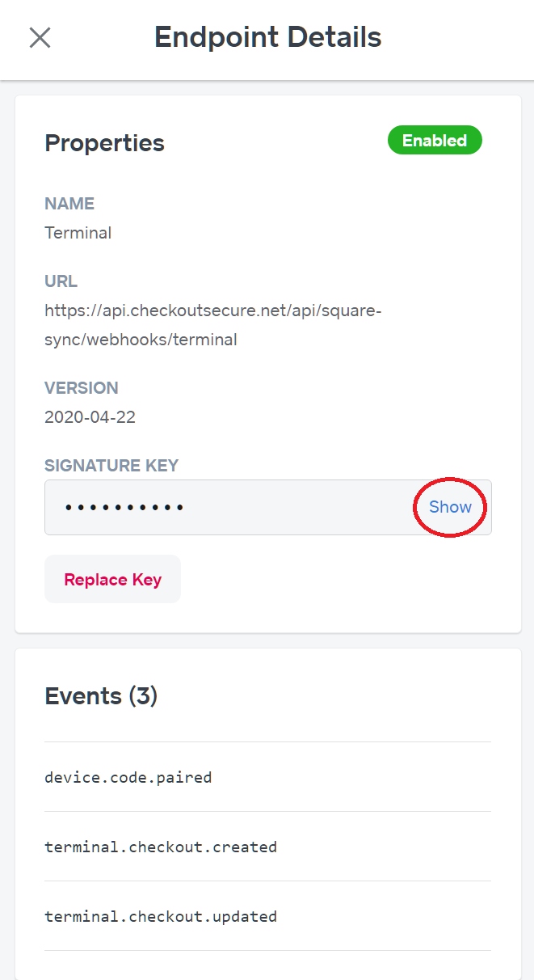Click the green Enabled status badge
Screen dimensions: 534x980
(435, 141)
